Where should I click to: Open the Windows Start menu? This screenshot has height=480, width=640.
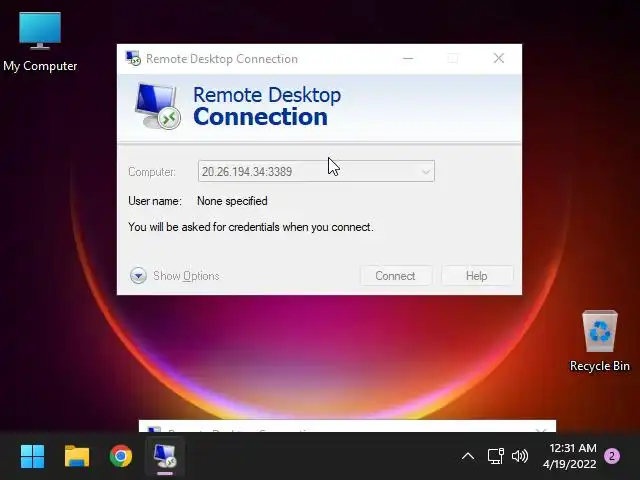[32, 456]
